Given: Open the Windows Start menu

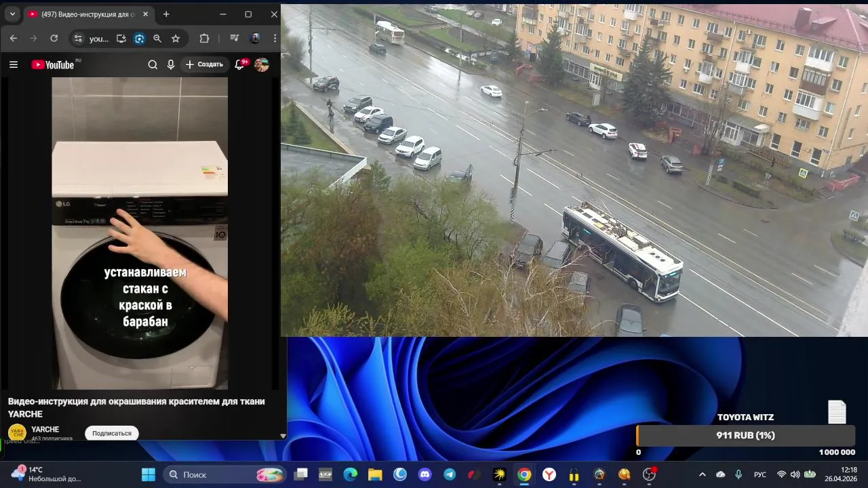Looking at the screenshot, I should click(x=148, y=474).
